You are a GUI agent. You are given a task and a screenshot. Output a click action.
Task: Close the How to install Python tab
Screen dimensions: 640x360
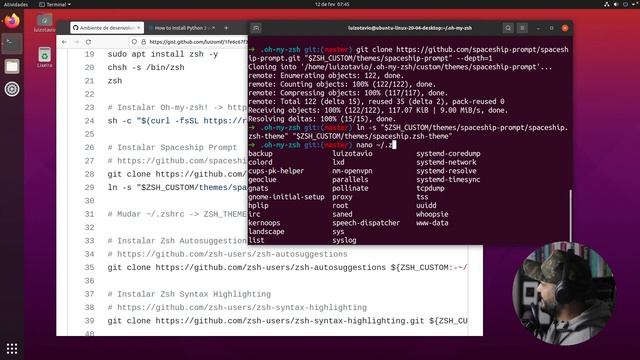point(213,28)
